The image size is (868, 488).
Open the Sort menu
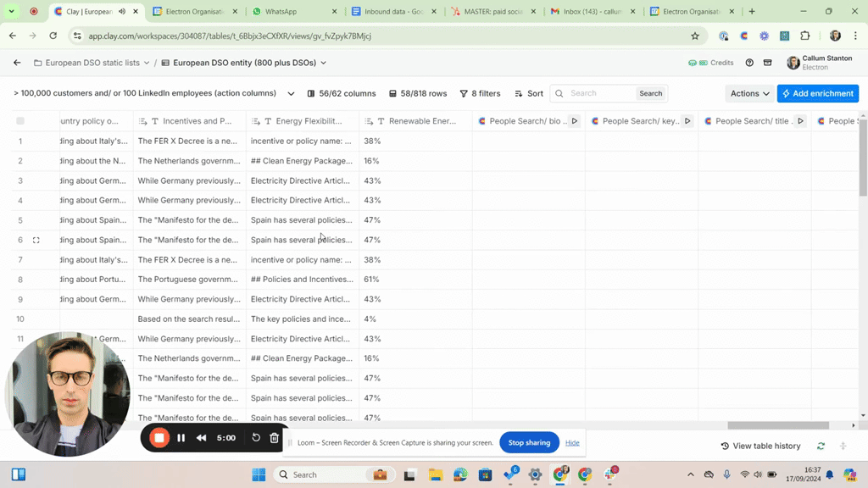pos(528,93)
